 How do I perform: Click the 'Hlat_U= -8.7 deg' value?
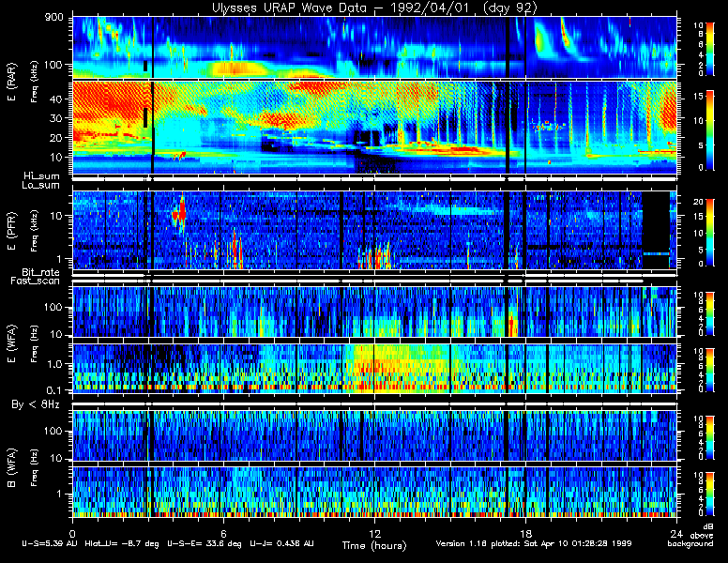pyautogui.click(x=122, y=543)
